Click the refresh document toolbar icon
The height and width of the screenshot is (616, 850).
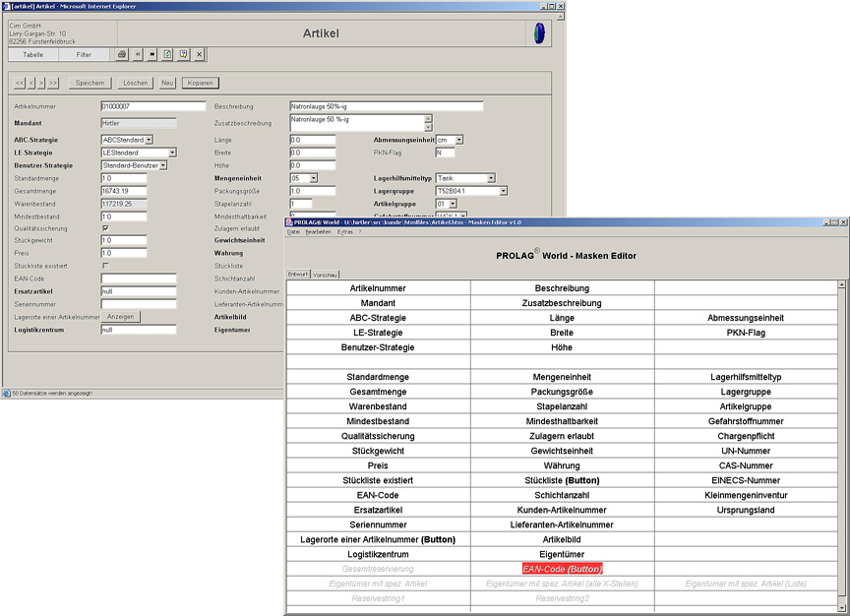pyautogui.click(x=168, y=55)
